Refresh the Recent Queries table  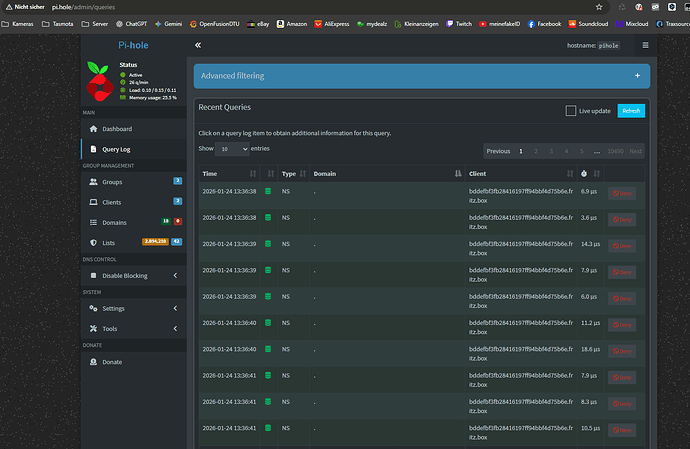tap(631, 110)
